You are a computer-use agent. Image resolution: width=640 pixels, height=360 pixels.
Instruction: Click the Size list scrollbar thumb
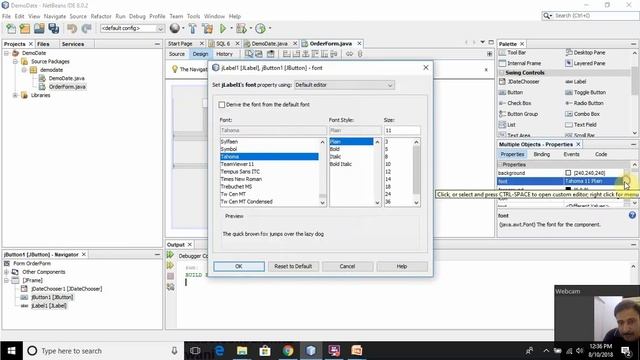point(416,169)
